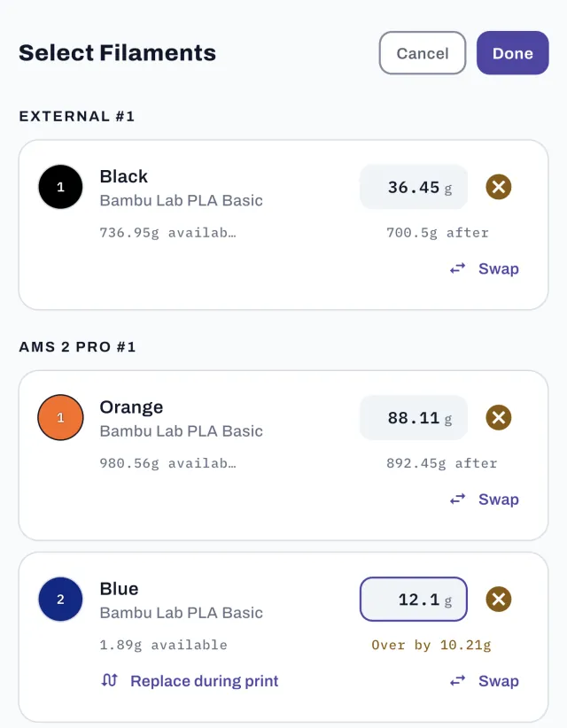567x728 pixels.
Task: Click Swap link for Blue filament
Action: [x=498, y=681]
